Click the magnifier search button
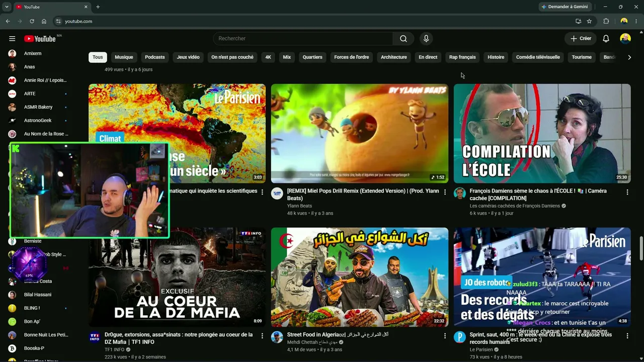This screenshot has height=362, width=644. coord(404,39)
